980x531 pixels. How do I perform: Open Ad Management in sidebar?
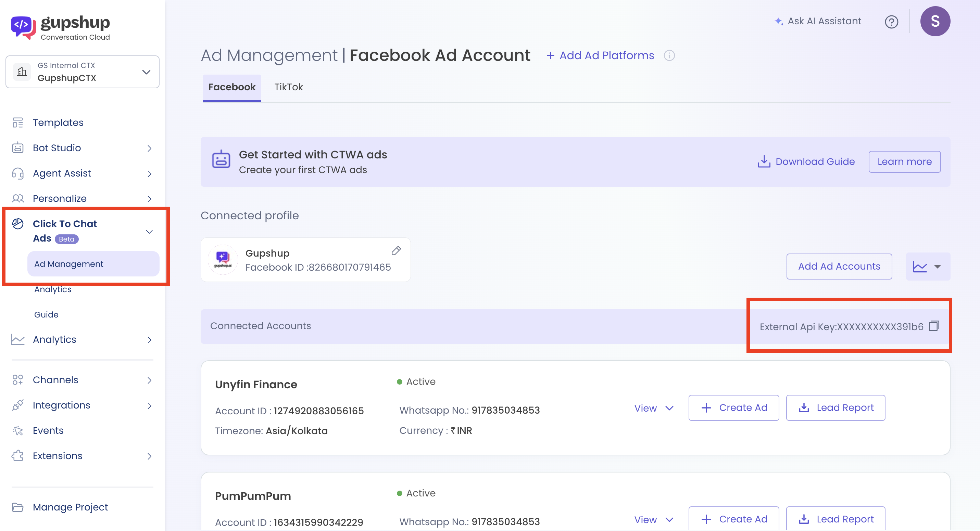point(93,264)
